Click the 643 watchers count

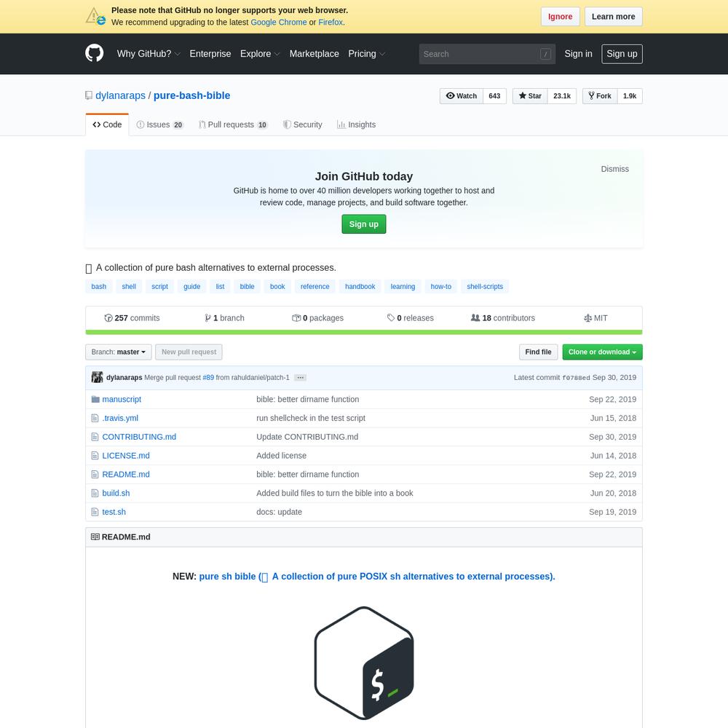tap(494, 96)
